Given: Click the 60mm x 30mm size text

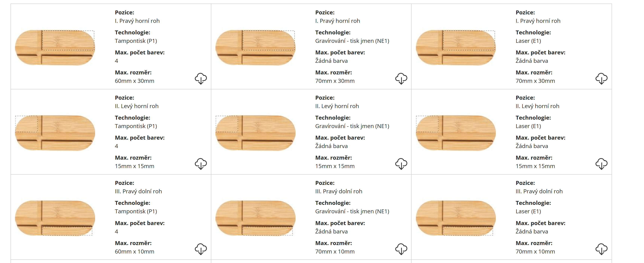Looking at the screenshot, I should pyautogui.click(x=135, y=81).
